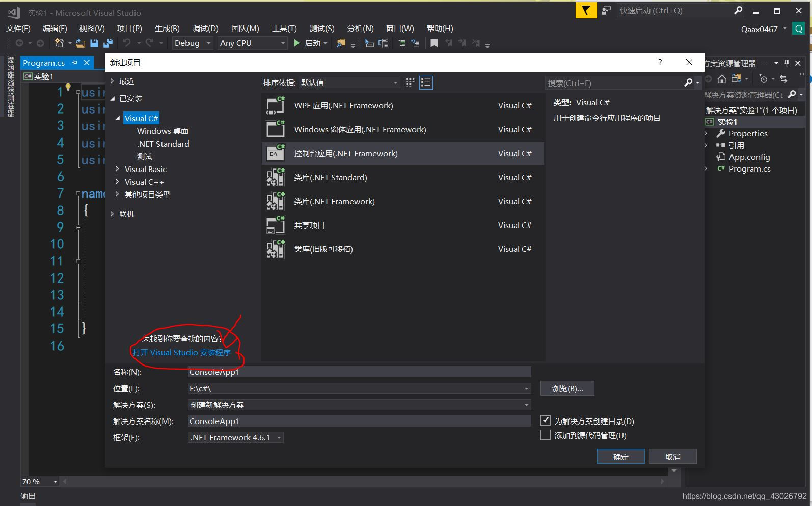Click the Windows Forms template icon

pos(276,129)
